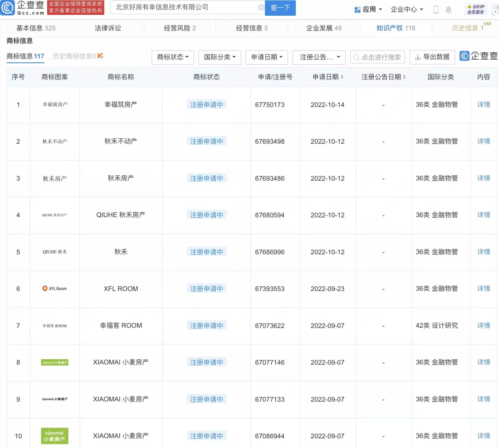The image size is (499, 448).
Task: Open the 知识产权 118 tab
Action: (396, 28)
